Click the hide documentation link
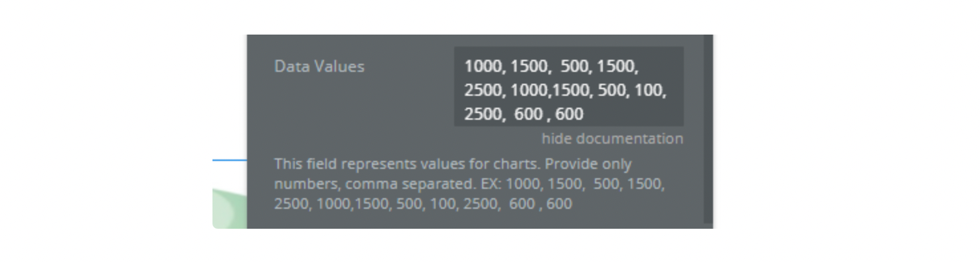 [x=612, y=138]
